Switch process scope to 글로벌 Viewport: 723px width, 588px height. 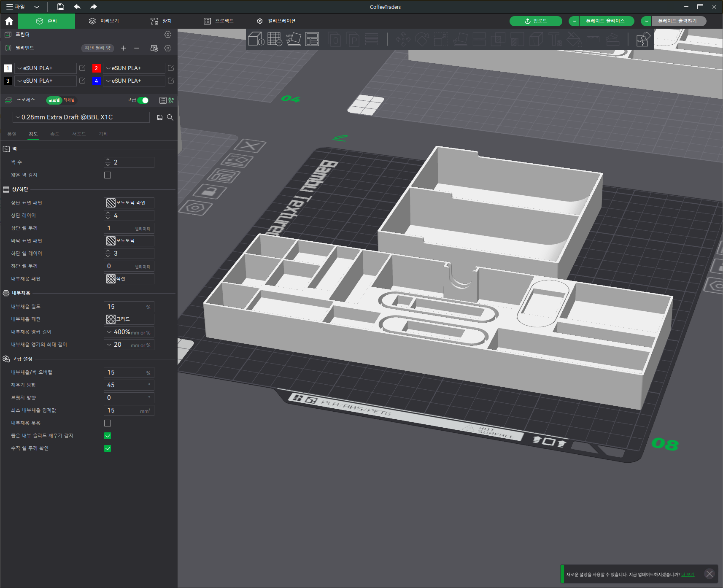[54, 100]
